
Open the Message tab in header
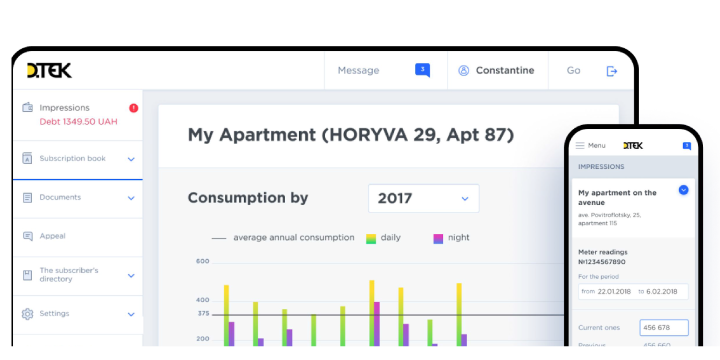(x=359, y=70)
